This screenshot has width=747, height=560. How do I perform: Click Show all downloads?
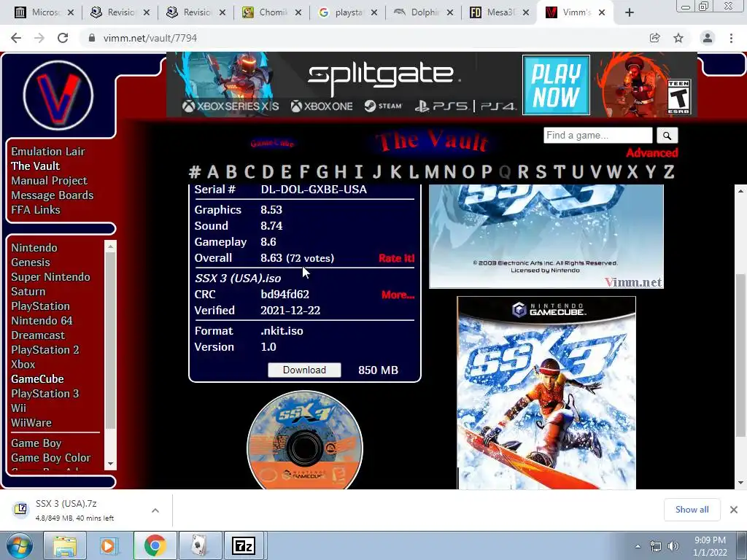[x=692, y=510]
